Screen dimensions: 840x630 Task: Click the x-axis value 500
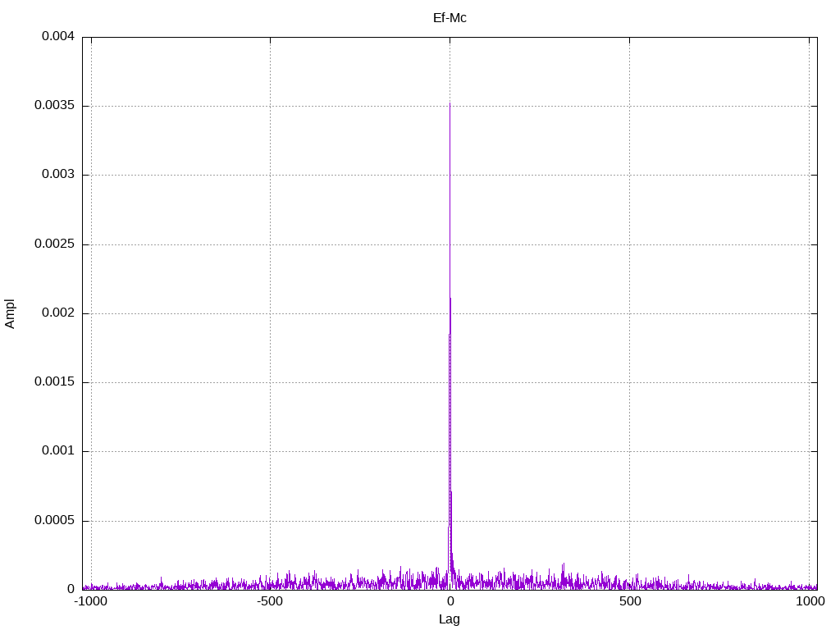(630, 601)
